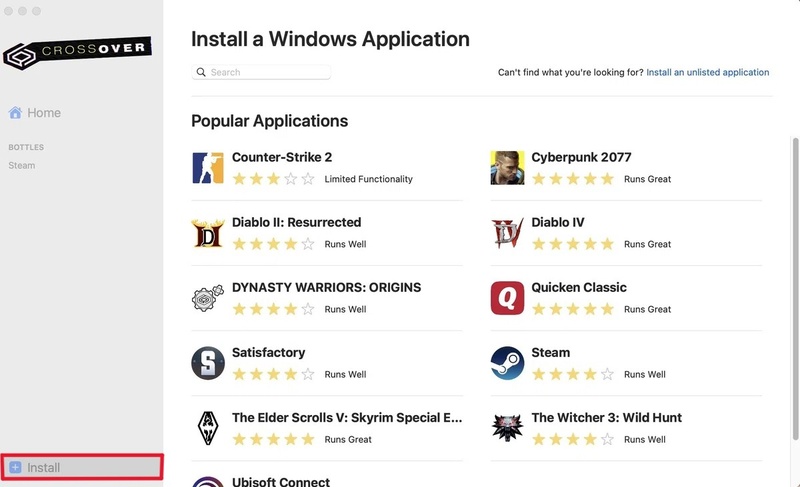Open the Install an unlisted application link

tap(708, 73)
